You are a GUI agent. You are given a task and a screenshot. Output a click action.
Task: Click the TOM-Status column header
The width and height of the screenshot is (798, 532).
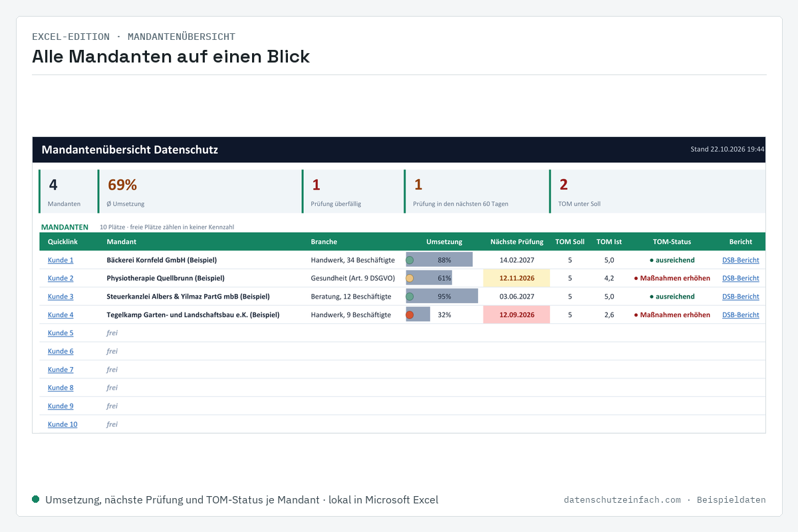click(x=672, y=241)
